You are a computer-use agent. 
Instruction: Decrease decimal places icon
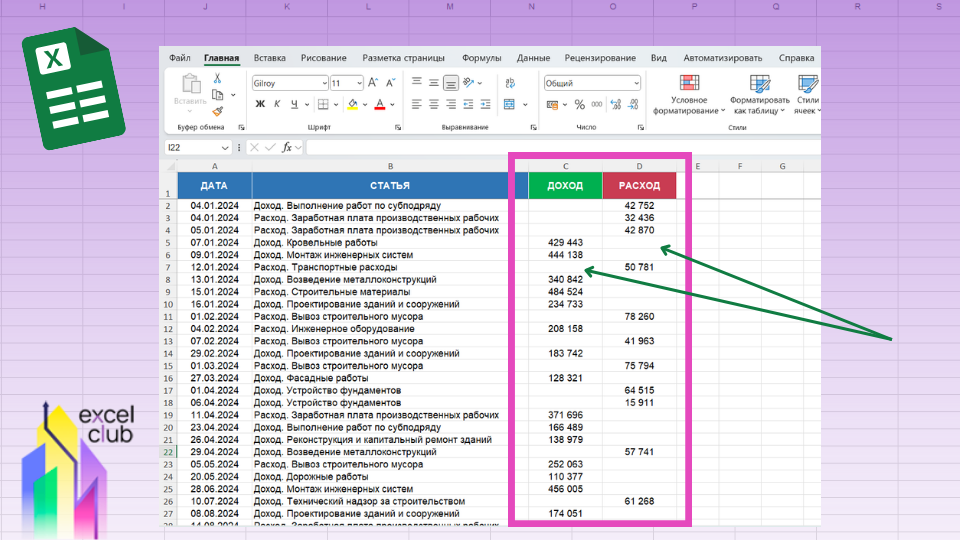pos(633,105)
